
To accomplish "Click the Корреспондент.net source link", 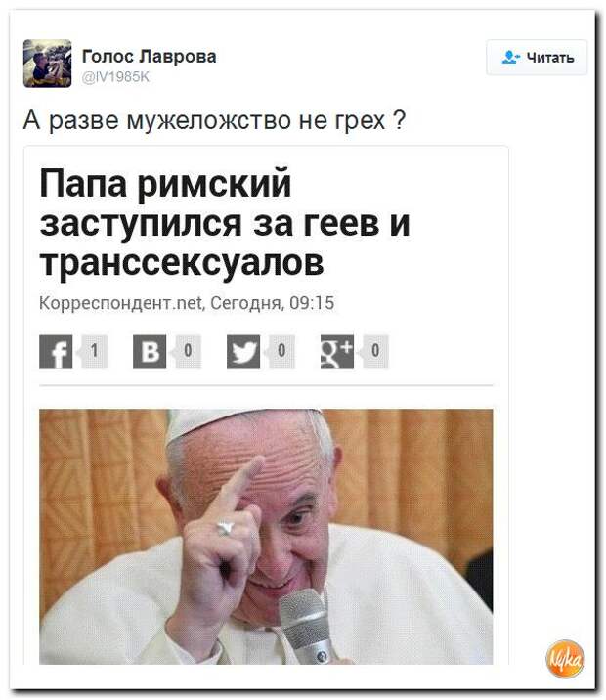I will point(121,303).
